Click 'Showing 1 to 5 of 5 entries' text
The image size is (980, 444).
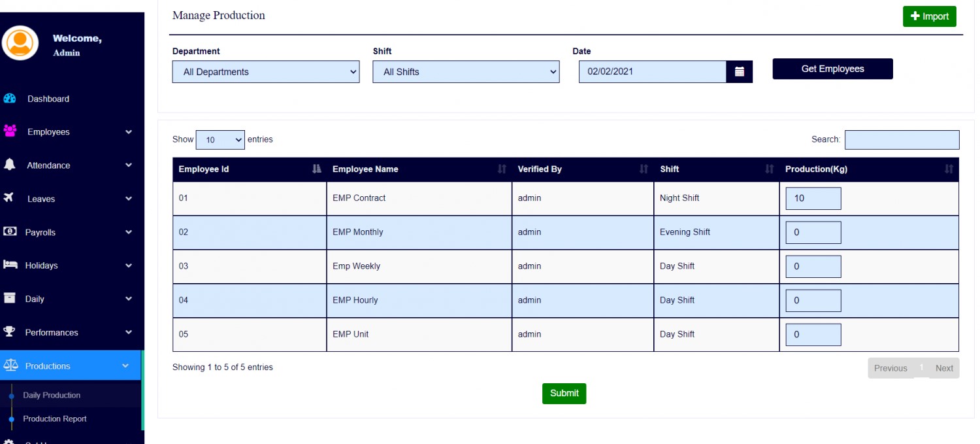223,367
